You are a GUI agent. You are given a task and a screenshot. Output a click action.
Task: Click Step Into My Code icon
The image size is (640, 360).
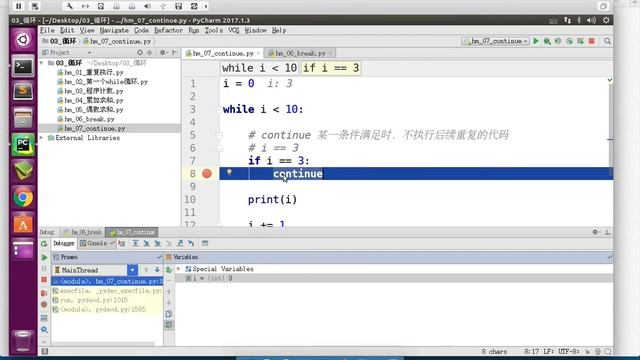tap(157, 243)
